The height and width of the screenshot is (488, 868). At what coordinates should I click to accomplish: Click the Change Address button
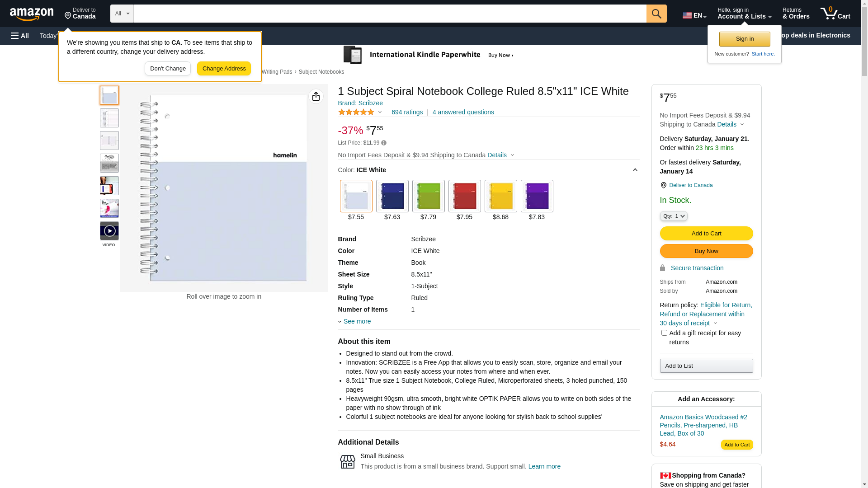(224, 69)
